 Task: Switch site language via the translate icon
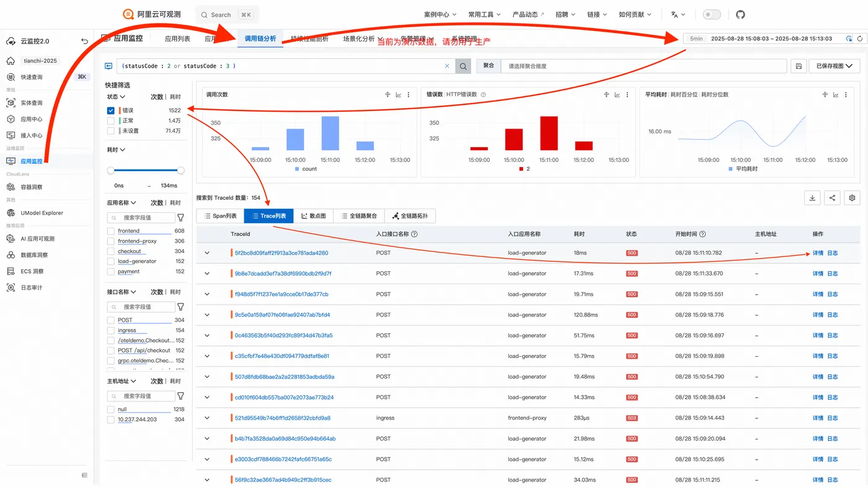click(x=678, y=14)
